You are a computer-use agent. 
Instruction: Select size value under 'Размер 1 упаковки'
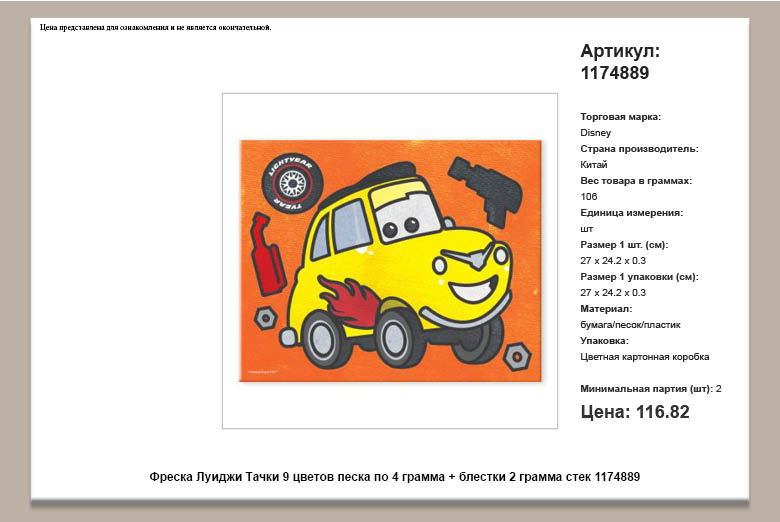pos(613,293)
